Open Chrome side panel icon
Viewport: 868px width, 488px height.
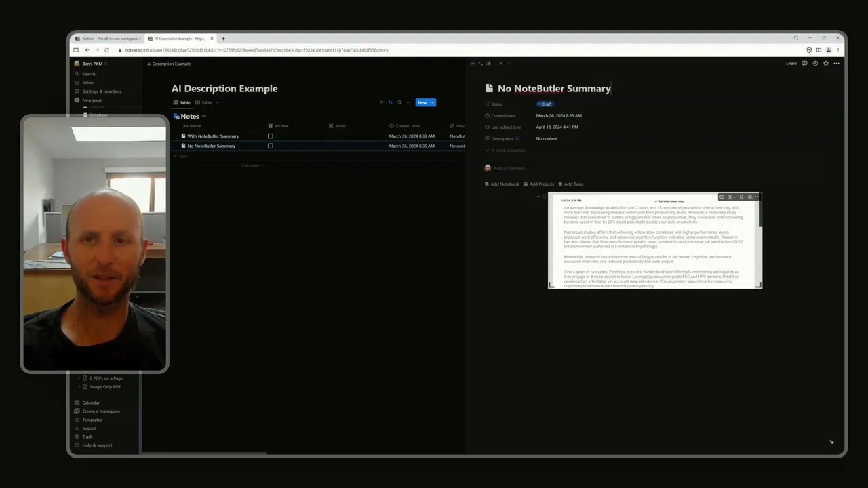818,50
